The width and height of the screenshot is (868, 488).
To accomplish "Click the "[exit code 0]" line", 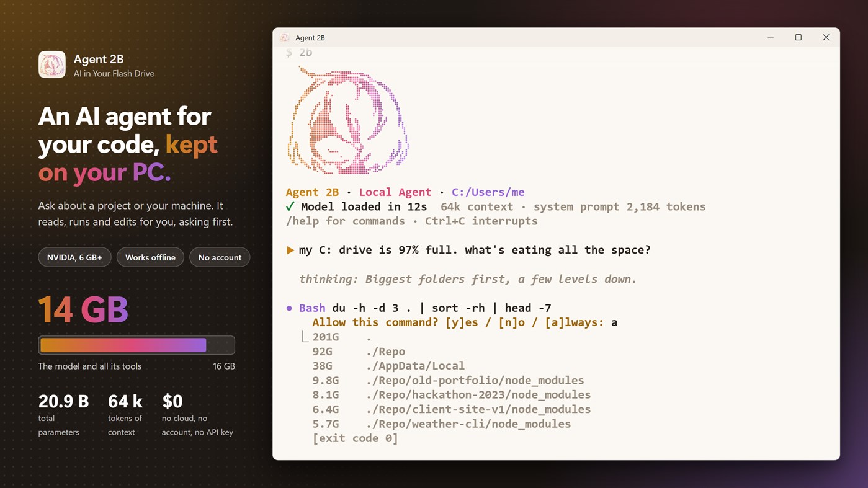I will pos(355,438).
